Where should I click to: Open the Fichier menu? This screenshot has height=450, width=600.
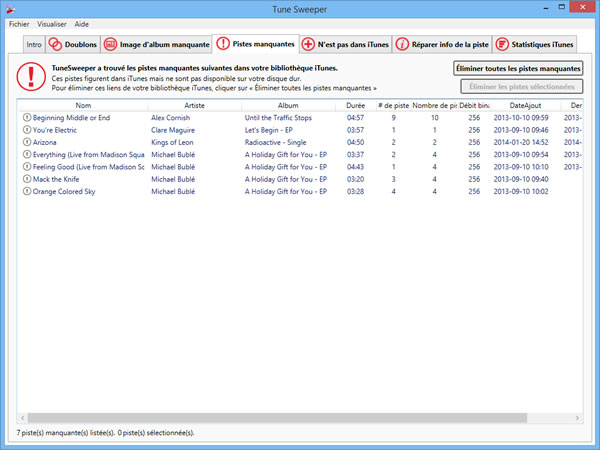pyautogui.click(x=19, y=24)
